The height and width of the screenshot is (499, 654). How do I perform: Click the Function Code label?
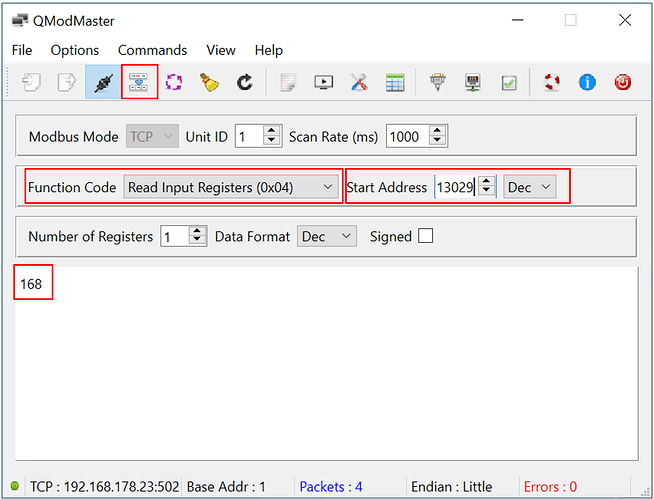72,187
